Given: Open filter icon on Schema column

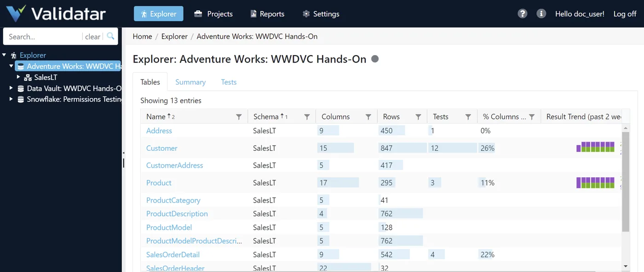Looking at the screenshot, I should click(307, 117).
